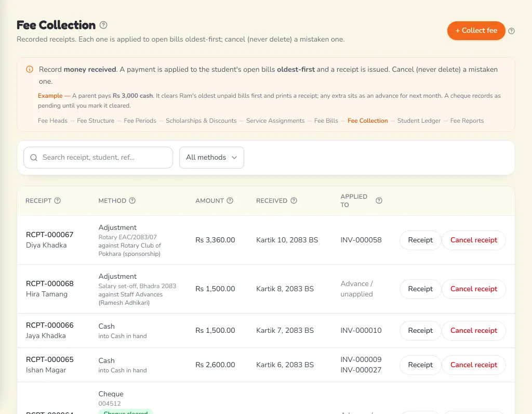Click the info icon in the notice banner

pos(30,69)
